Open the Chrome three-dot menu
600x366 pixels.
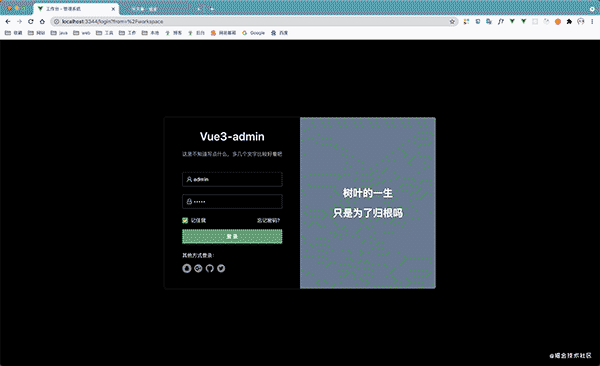592,21
